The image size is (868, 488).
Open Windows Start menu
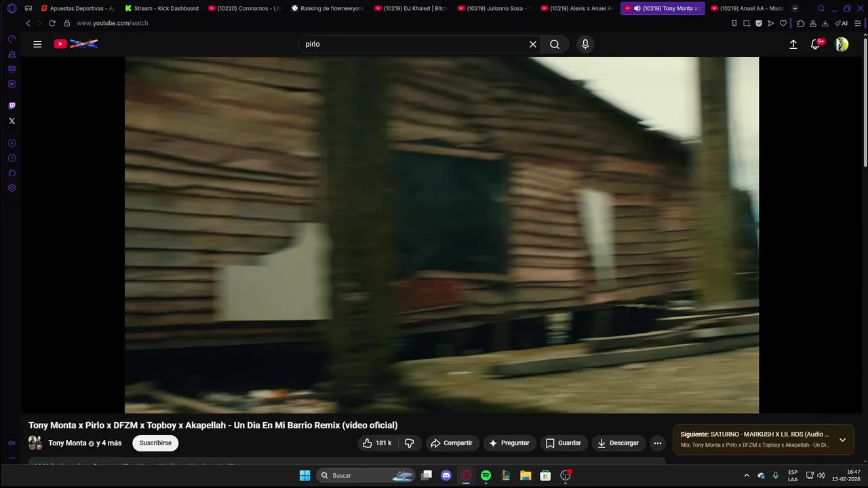[x=305, y=476]
